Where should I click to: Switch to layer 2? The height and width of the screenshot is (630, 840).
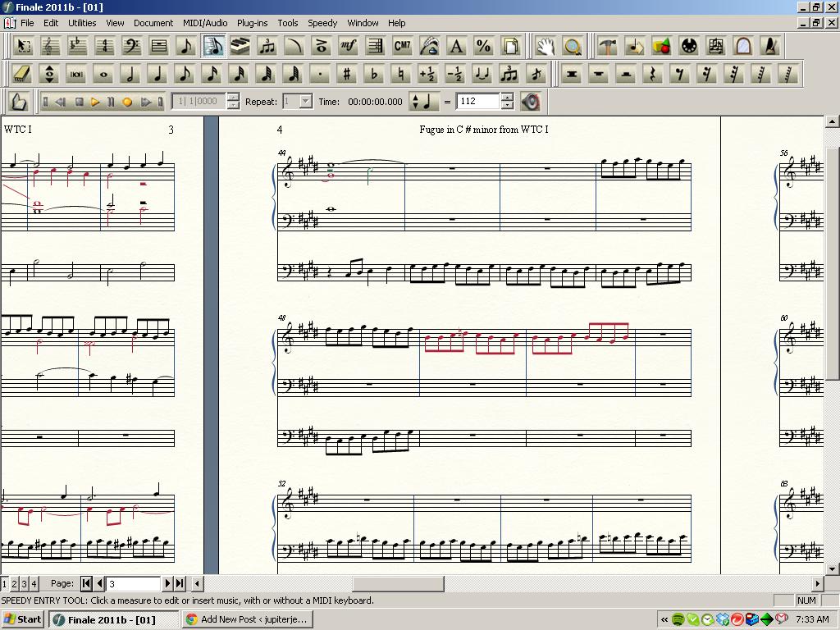click(x=15, y=583)
